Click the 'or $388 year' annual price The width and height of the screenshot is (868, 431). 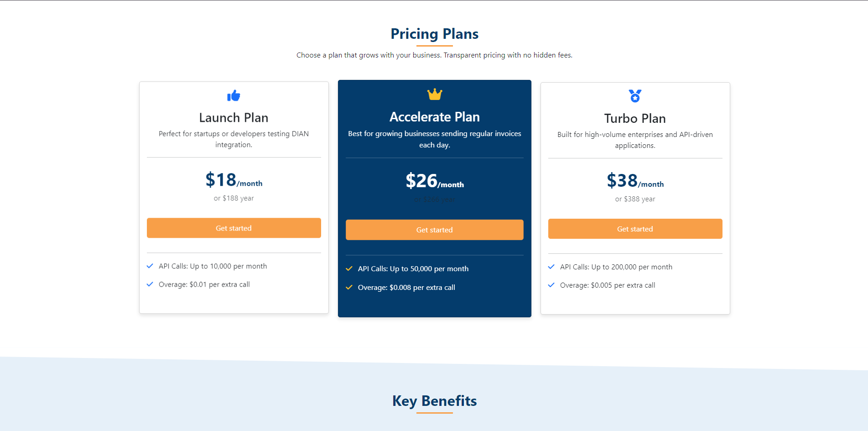click(635, 199)
